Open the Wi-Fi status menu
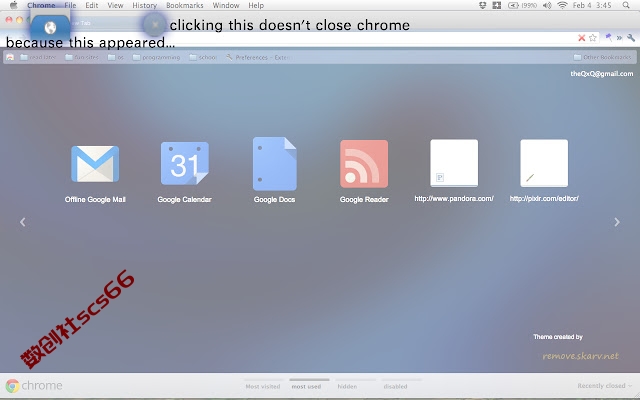640x400 pixels. (562, 5)
